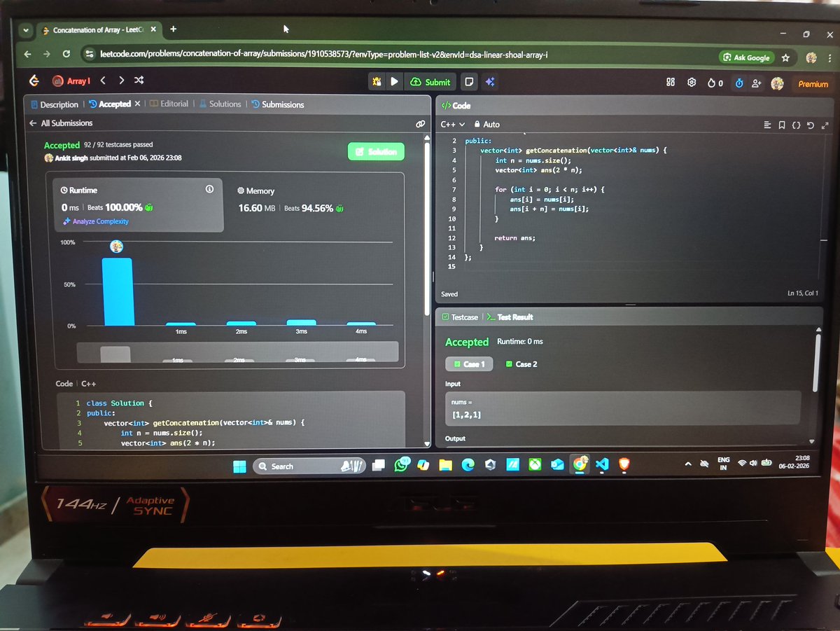Click the Windows taskbar Search box
Viewport: 840px width, 631px height.
(x=308, y=466)
